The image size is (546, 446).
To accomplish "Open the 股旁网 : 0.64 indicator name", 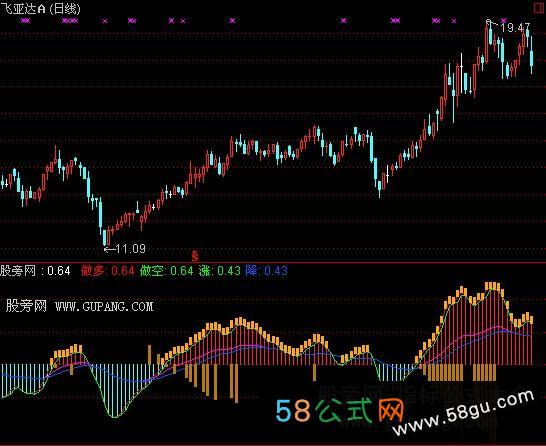I will [35, 271].
